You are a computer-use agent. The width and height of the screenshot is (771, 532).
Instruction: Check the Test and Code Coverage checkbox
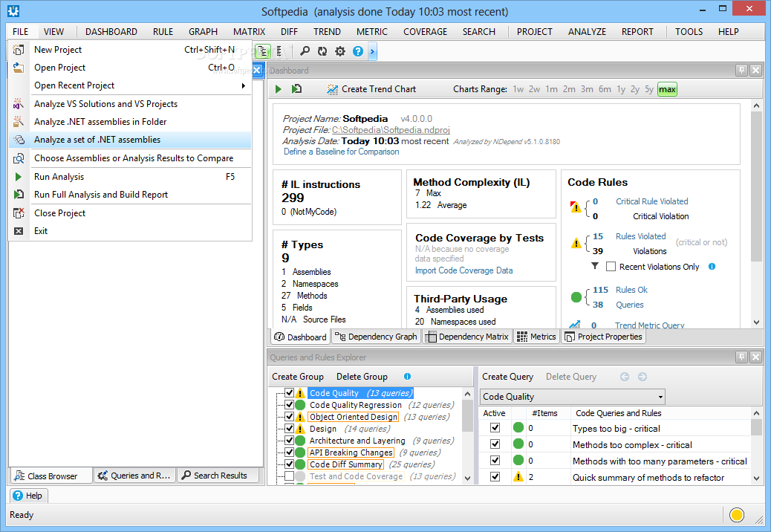(x=289, y=476)
